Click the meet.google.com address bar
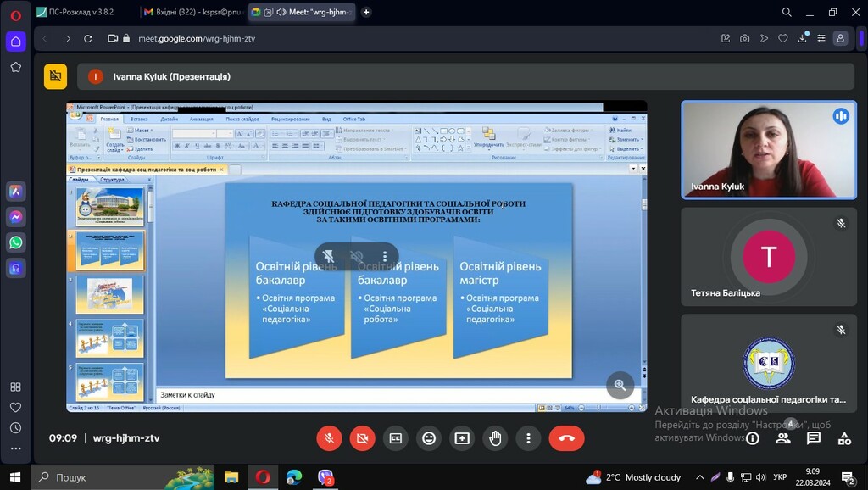Viewport: 868px width, 490px height. [x=339, y=38]
